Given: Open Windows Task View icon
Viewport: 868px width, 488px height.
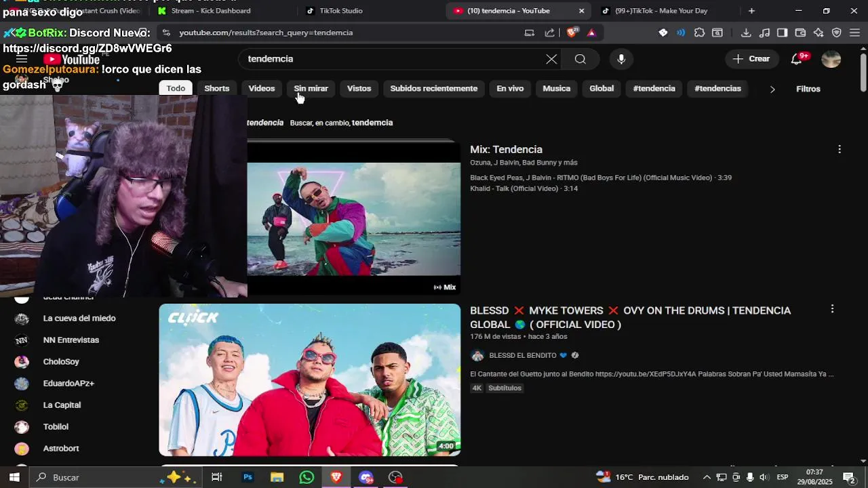Looking at the screenshot, I should pyautogui.click(x=217, y=477).
